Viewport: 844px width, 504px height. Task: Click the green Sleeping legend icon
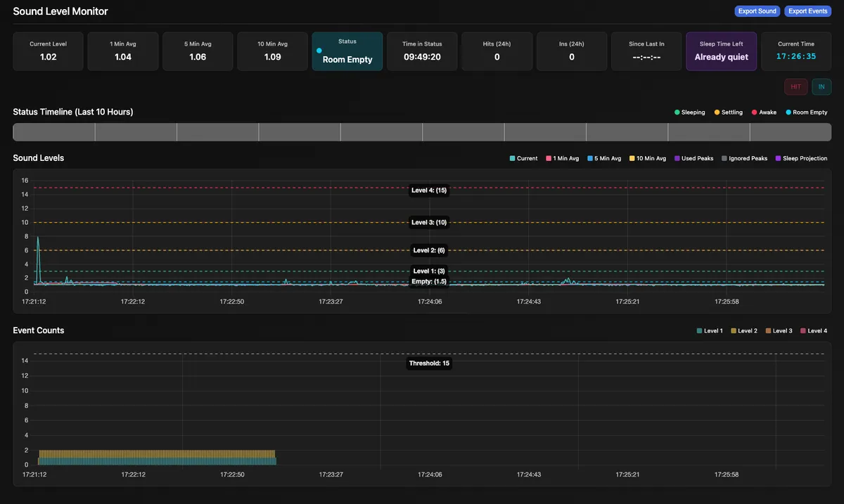pyautogui.click(x=677, y=112)
